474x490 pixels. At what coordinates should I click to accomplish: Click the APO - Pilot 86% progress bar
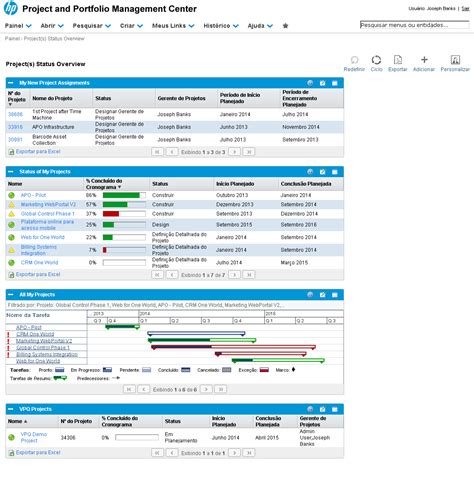[124, 195]
